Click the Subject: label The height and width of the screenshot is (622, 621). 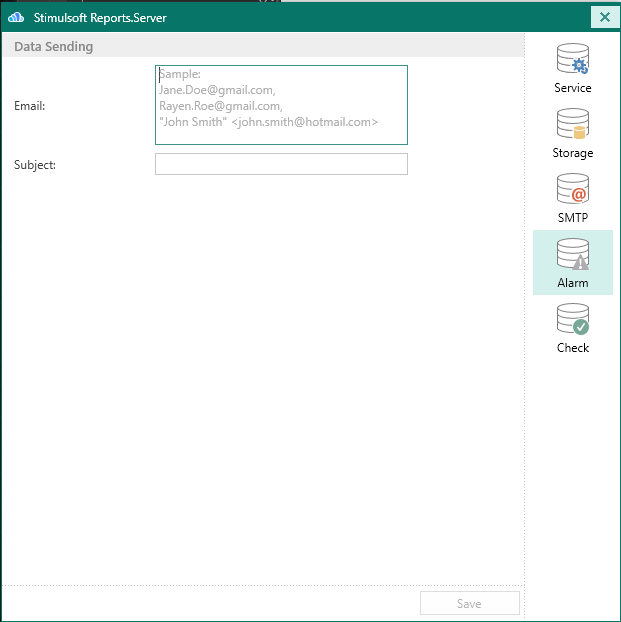click(x=35, y=165)
